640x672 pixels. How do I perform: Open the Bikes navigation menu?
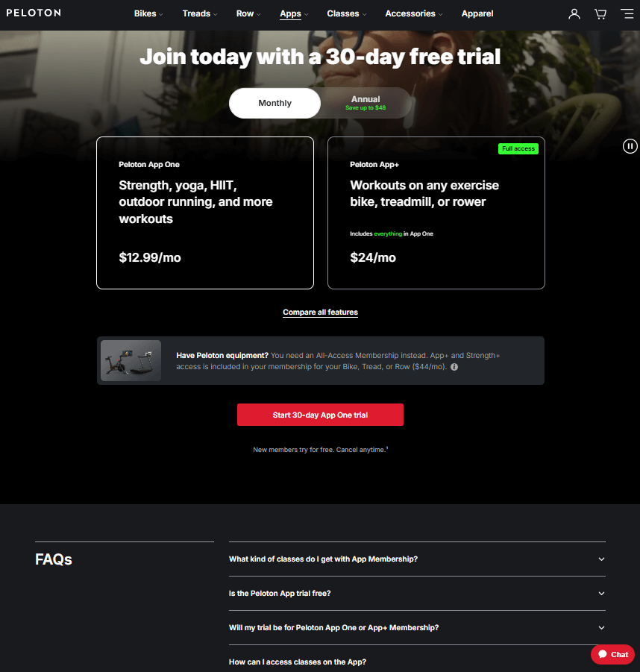(148, 13)
